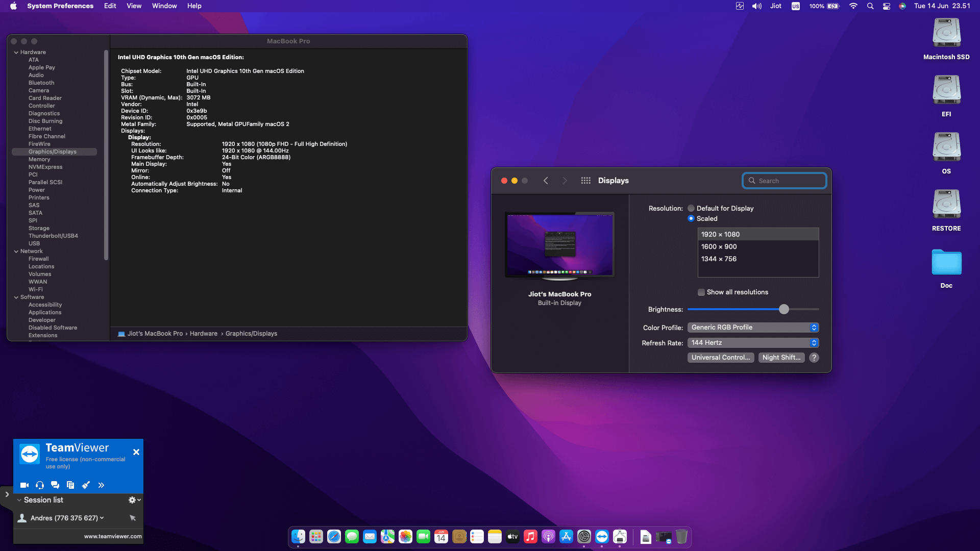Adjust the display Brightness slider

click(785, 309)
